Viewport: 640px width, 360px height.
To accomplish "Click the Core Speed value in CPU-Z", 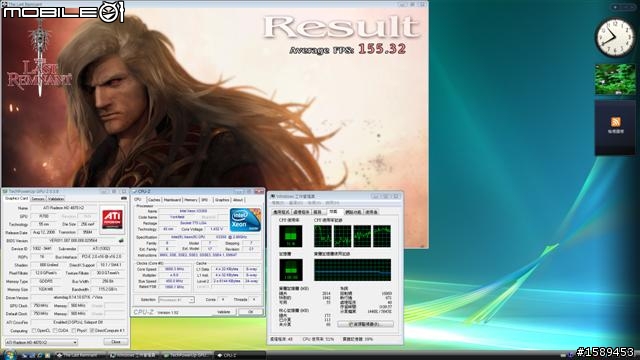I will tap(174, 269).
